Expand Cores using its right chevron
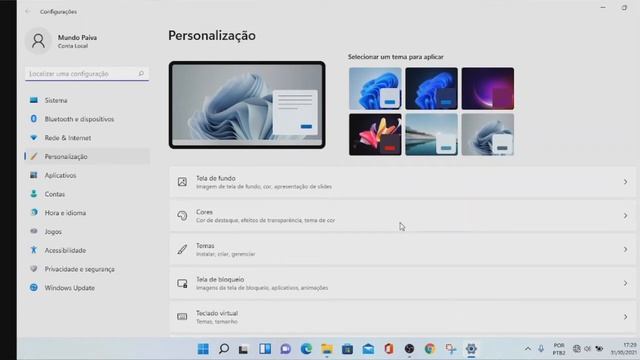The width and height of the screenshot is (640, 360). pyautogui.click(x=625, y=216)
